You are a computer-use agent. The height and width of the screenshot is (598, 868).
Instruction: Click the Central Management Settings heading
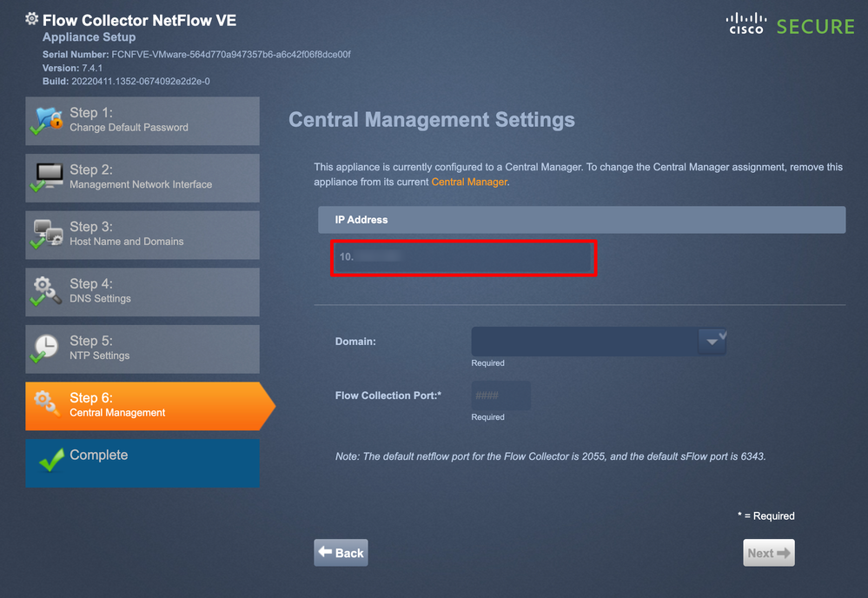point(432,120)
